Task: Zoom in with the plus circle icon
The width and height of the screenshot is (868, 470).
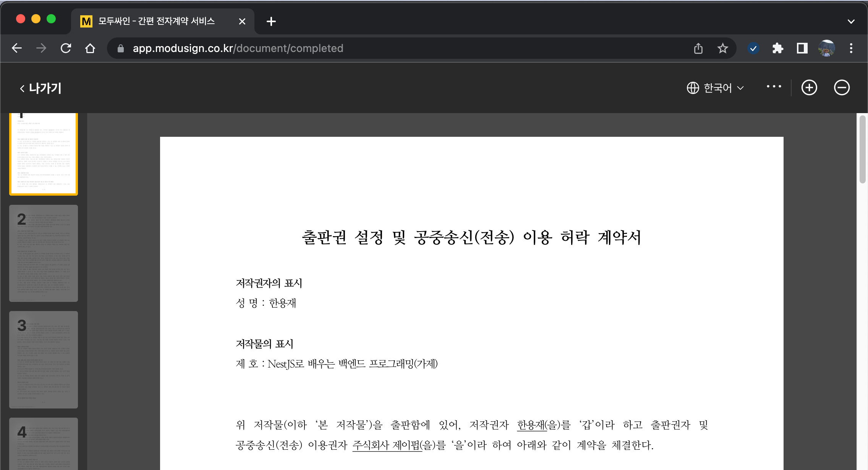Action: pos(809,88)
